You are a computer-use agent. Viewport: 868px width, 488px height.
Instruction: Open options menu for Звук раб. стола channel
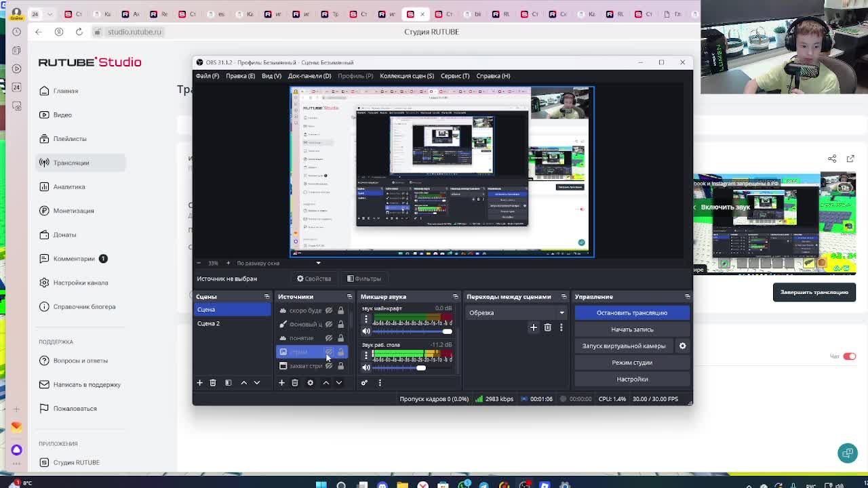coord(366,354)
